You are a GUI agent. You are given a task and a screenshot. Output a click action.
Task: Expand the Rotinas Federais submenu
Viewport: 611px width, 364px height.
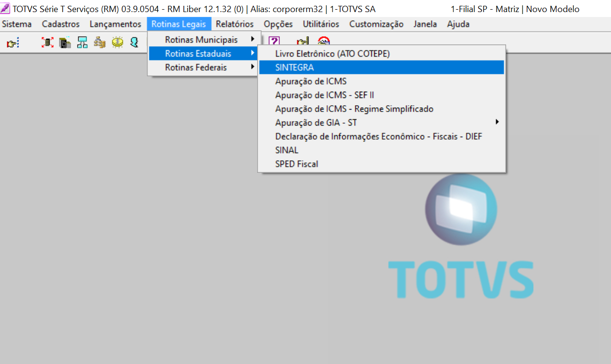coord(204,67)
